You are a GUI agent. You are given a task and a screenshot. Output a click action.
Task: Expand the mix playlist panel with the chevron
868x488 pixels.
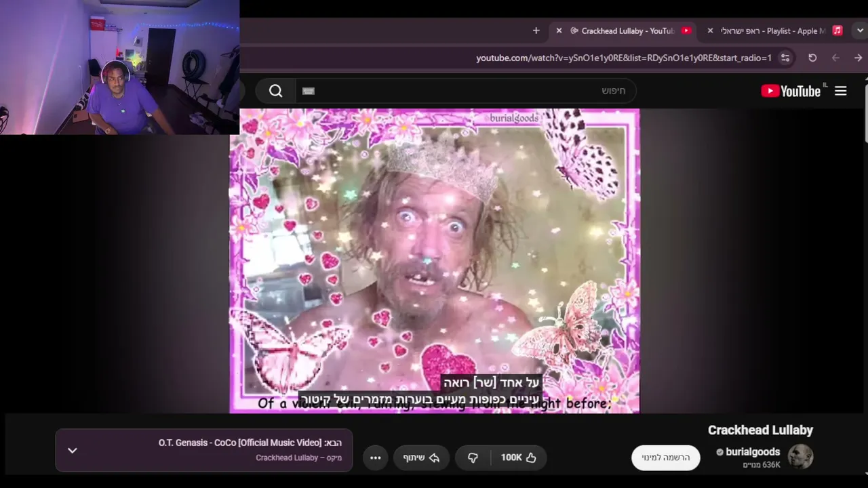click(x=73, y=451)
